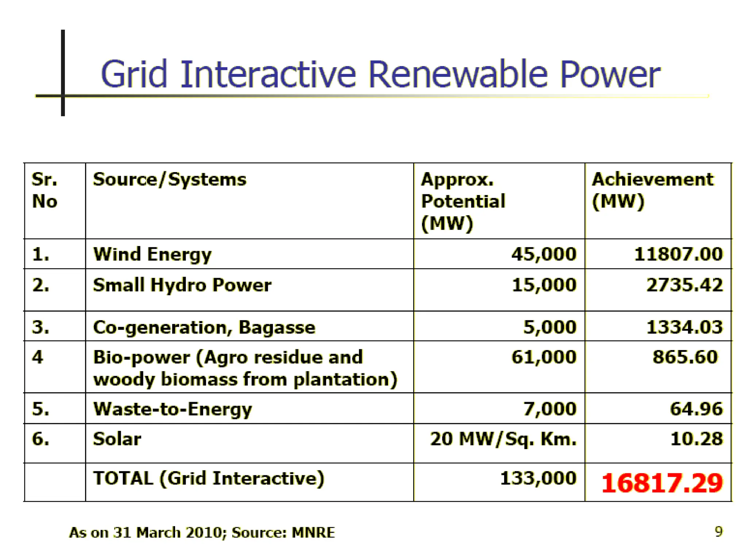The width and height of the screenshot is (747, 560).
Task: Click the Solar source cell
Action: point(117,439)
